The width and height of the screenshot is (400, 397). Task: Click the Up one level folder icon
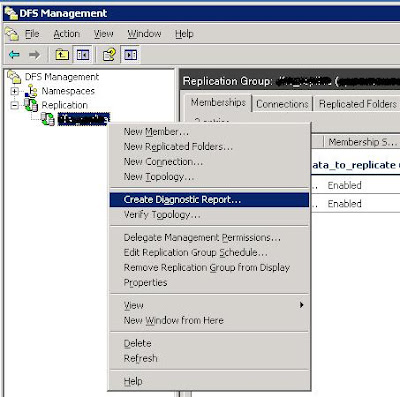62,54
